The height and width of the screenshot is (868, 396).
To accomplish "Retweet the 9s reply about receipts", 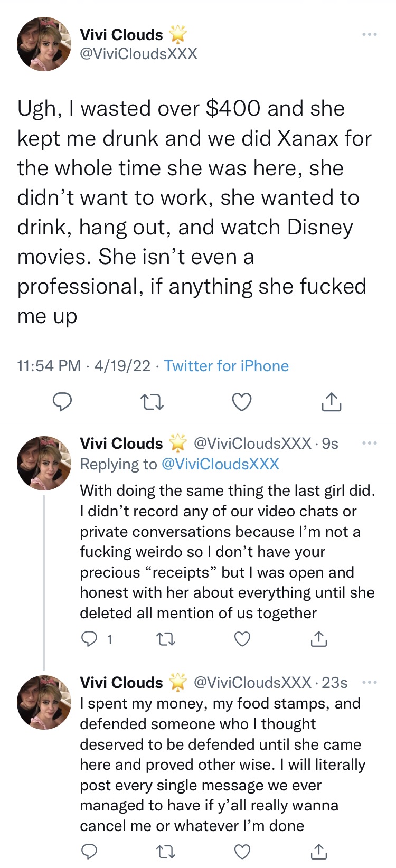I will tap(166, 639).
